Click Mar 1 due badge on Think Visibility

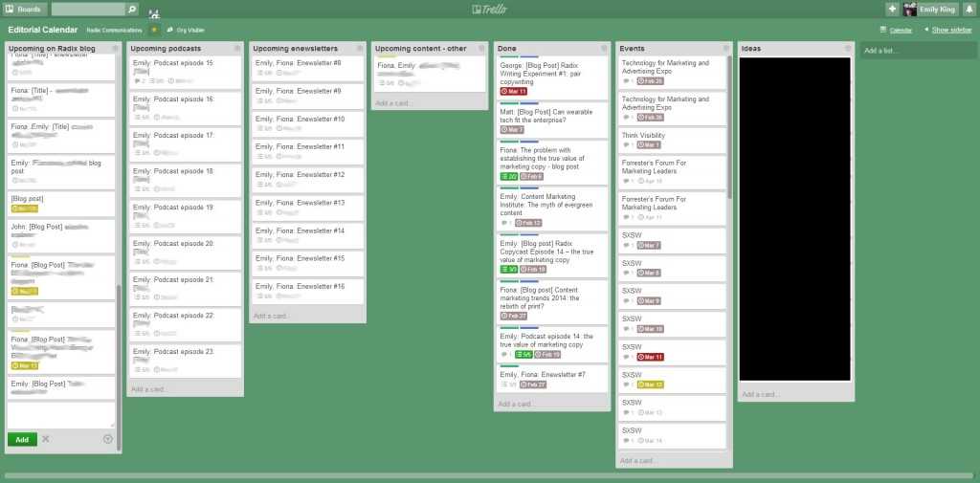click(649, 145)
